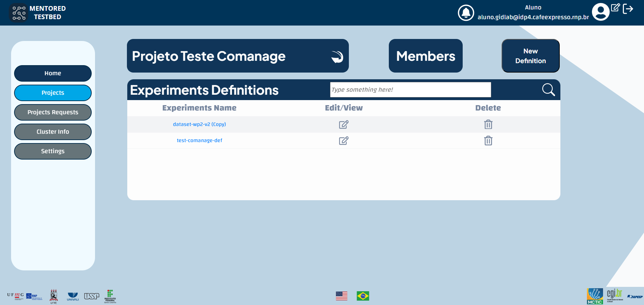The image size is (644, 305).
Task: Click the back arrow in project title
Action: coord(337,56)
